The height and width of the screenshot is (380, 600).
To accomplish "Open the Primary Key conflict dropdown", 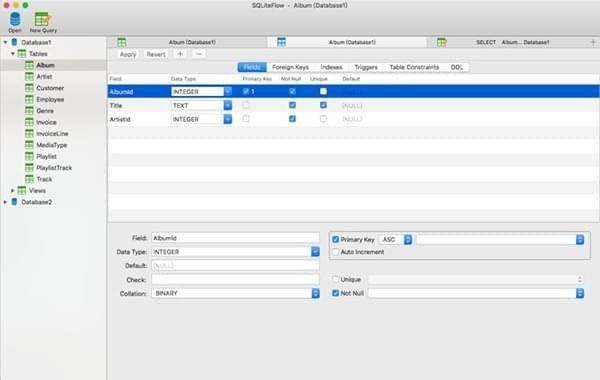I will pyautogui.click(x=580, y=240).
